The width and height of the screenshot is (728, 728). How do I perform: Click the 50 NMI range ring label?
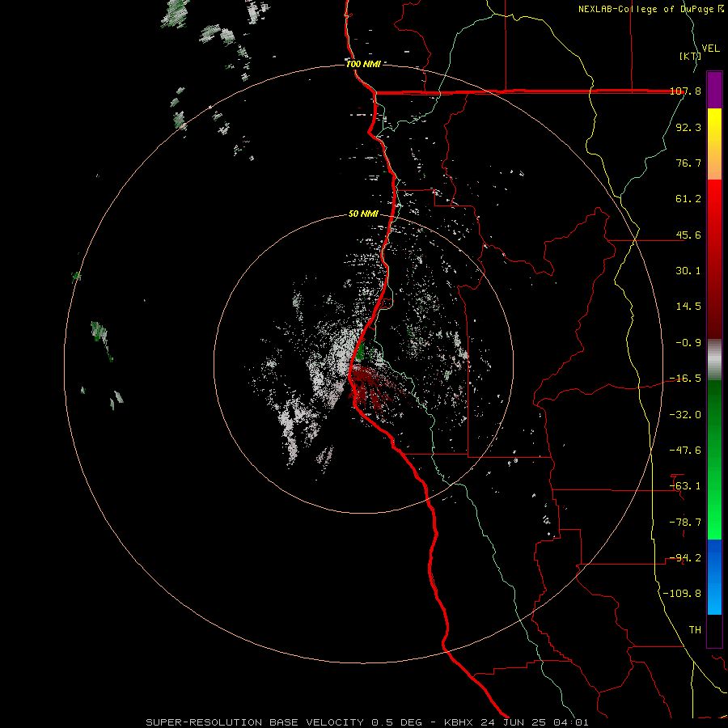point(363,214)
